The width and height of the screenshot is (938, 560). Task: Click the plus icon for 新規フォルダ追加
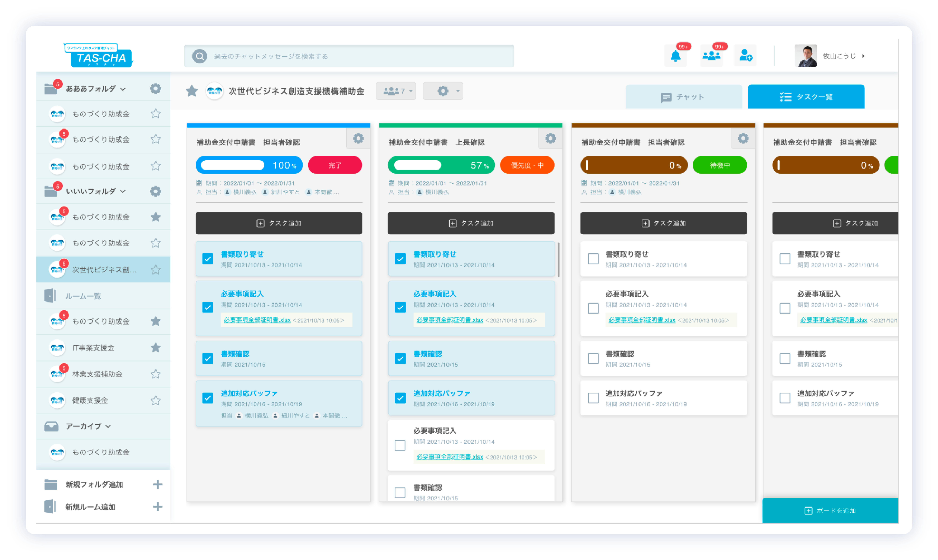[x=158, y=484]
